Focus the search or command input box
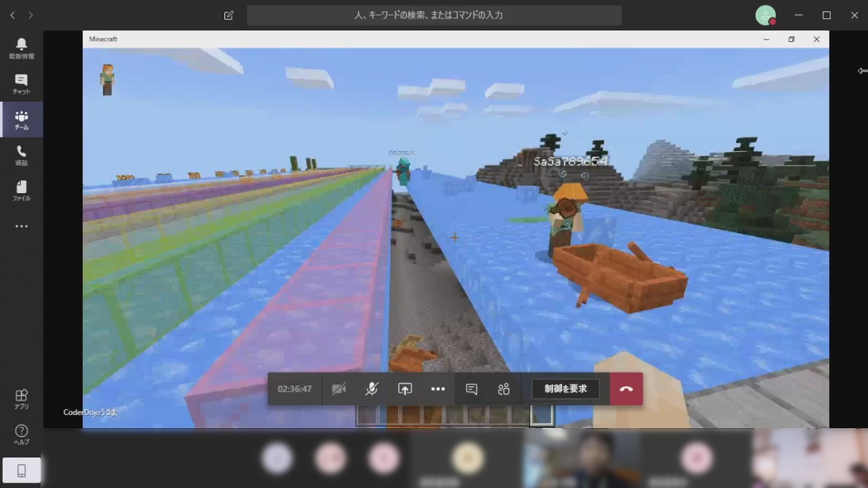The width and height of the screenshot is (868, 488). pyautogui.click(x=434, y=15)
